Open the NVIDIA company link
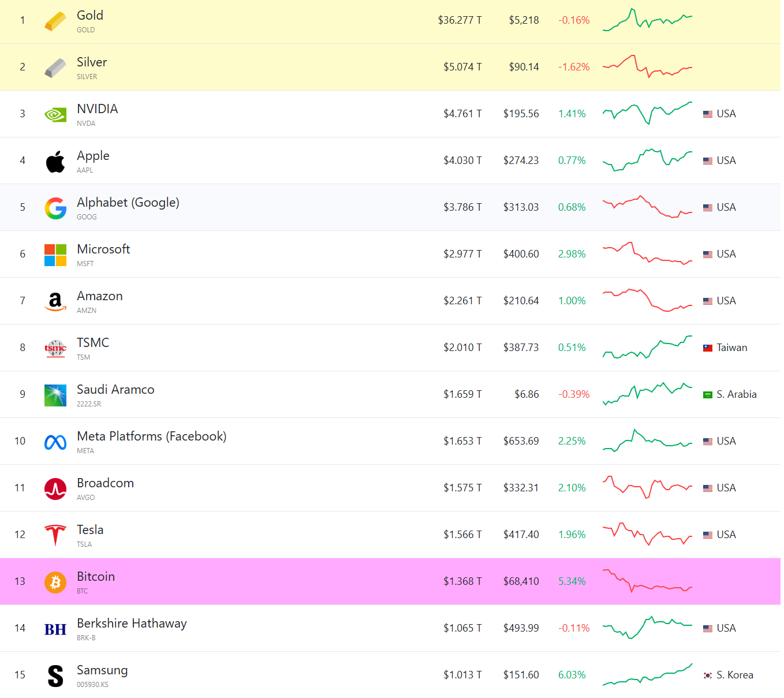The image size is (784, 698). 97,109
